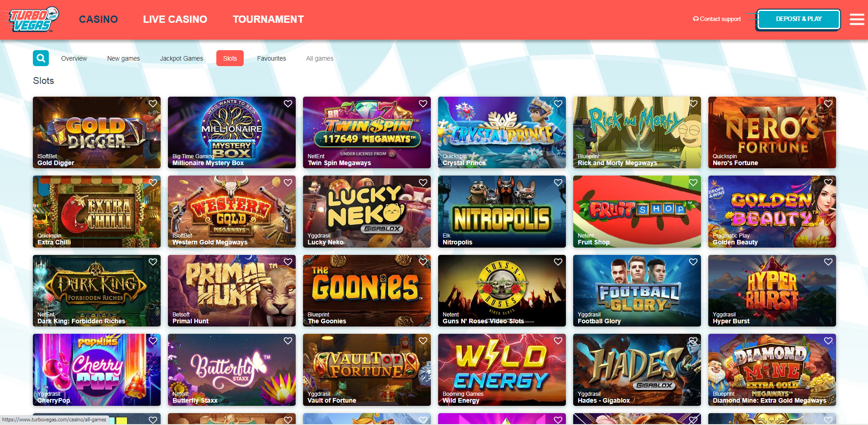The height and width of the screenshot is (425, 868).
Task: Open Rick and Morty Megaways thumbnail
Action: coord(637,132)
